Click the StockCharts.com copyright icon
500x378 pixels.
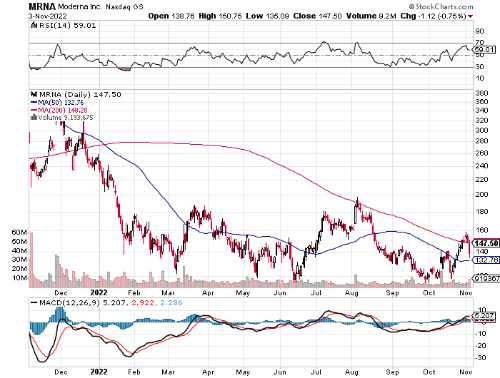click(412, 7)
